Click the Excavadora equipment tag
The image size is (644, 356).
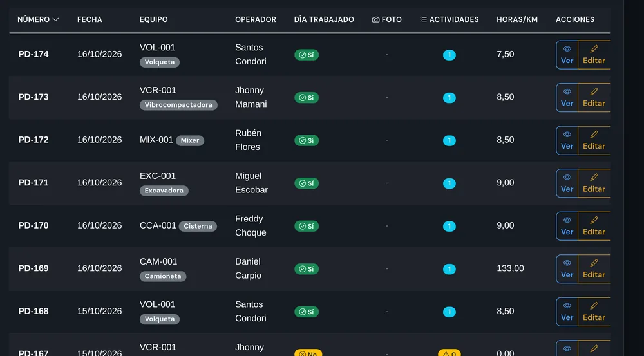(x=164, y=191)
